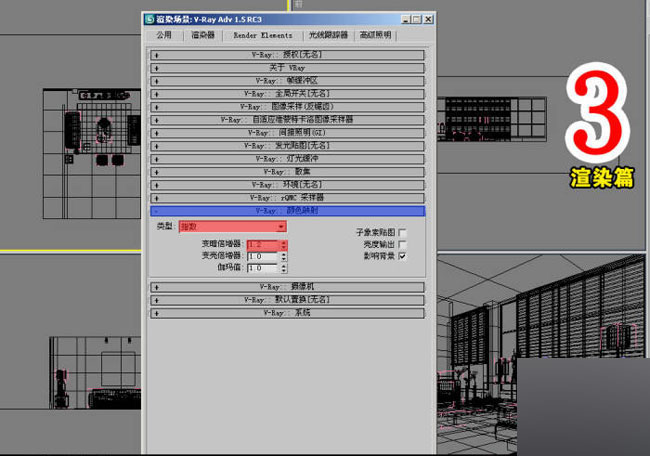Expand the V-Ray 散焦 rollout

point(287,172)
